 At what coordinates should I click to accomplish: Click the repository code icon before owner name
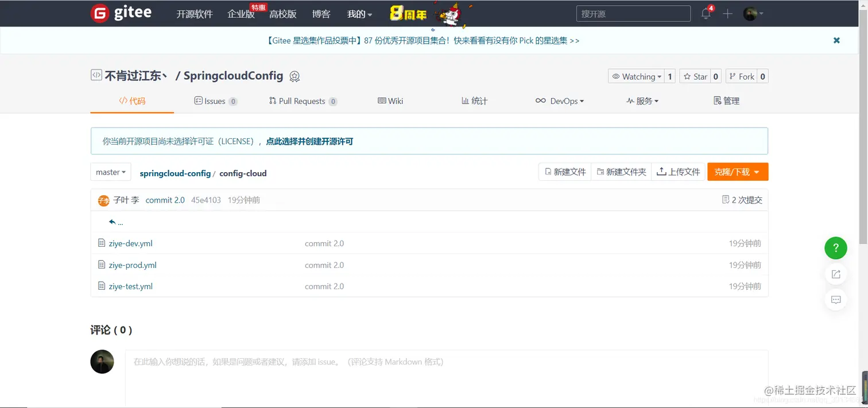96,75
